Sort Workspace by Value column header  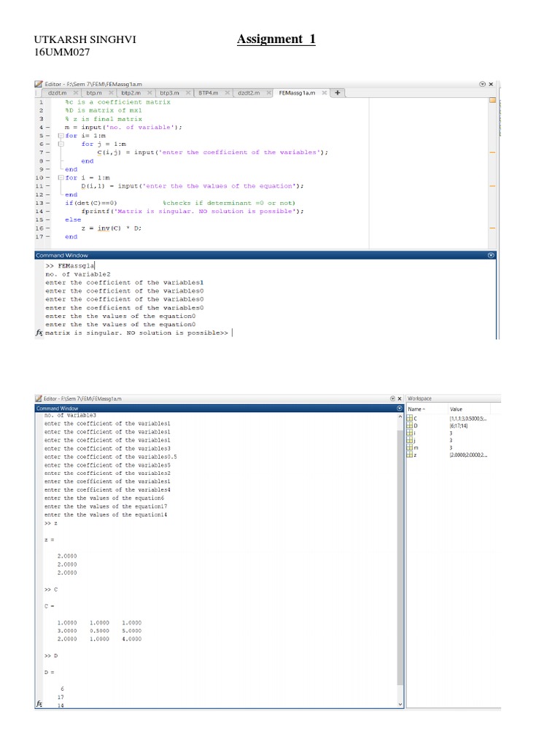coord(456,409)
